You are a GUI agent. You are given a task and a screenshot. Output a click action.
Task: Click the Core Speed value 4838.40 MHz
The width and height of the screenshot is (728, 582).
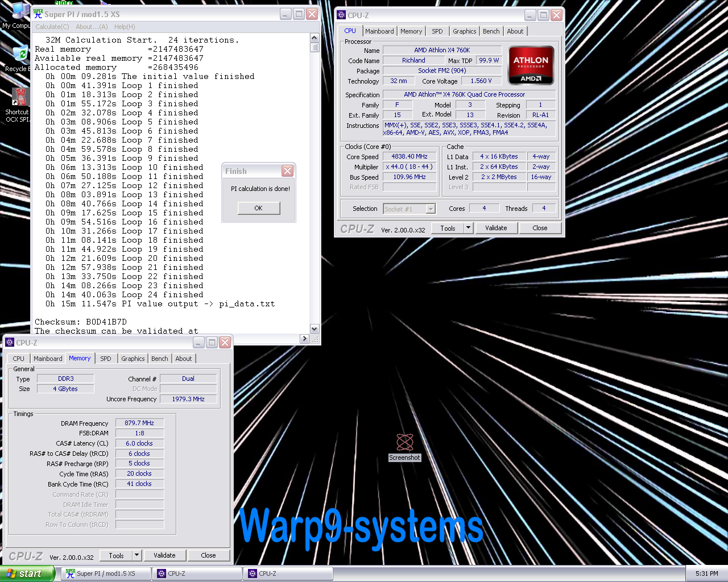(x=409, y=156)
